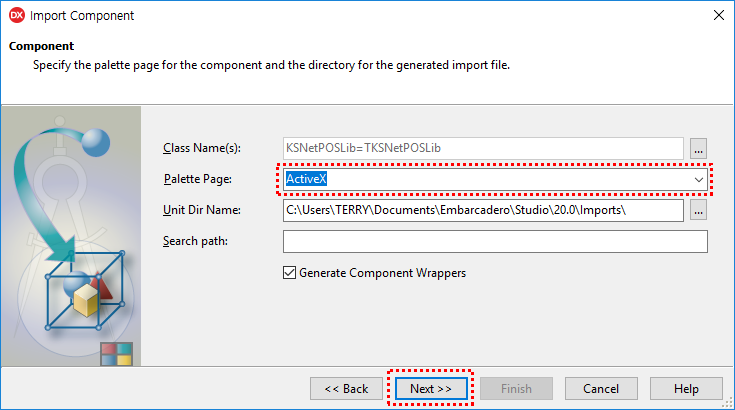The width and height of the screenshot is (735, 410).
Task: Click the Palette Page label
Action: [x=197, y=179]
